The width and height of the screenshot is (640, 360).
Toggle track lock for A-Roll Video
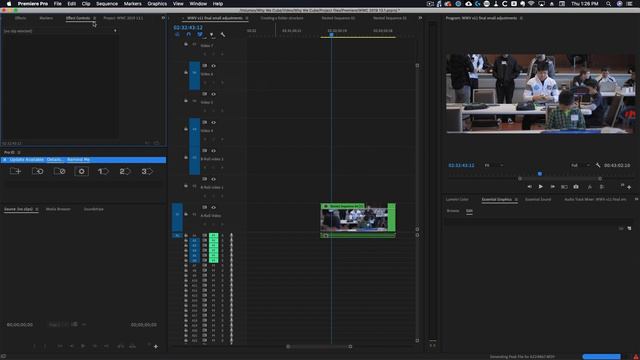186,214
